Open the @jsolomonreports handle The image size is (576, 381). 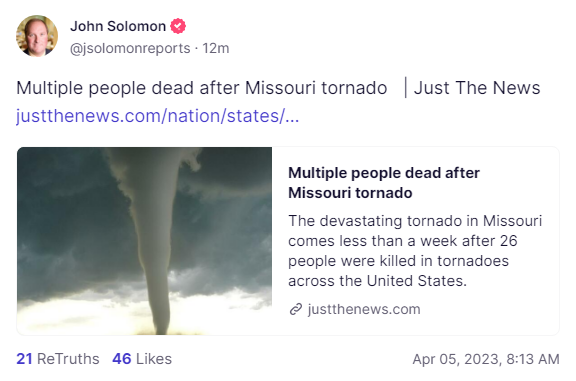(130, 48)
